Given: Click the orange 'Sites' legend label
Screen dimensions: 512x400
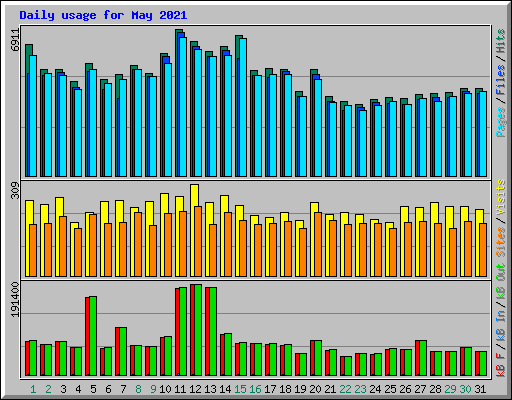Looking at the screenshot, I should [x=500, y=242].
